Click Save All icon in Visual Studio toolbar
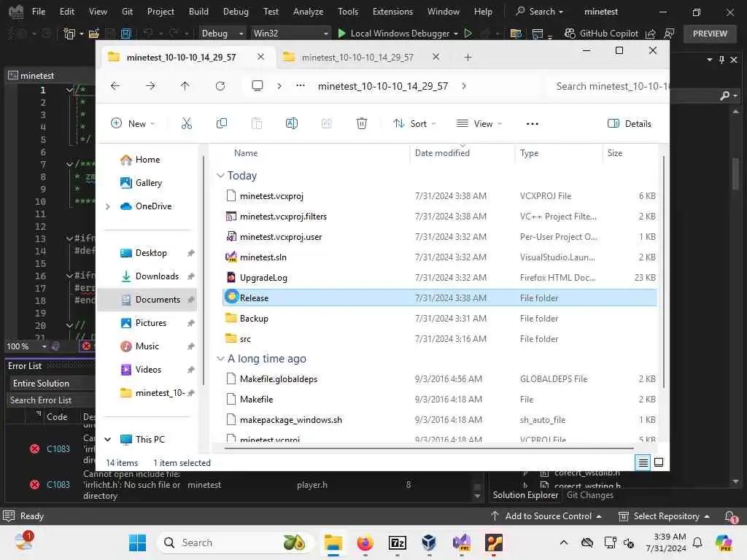Viewport: 747px width, 560px height. 125,34
